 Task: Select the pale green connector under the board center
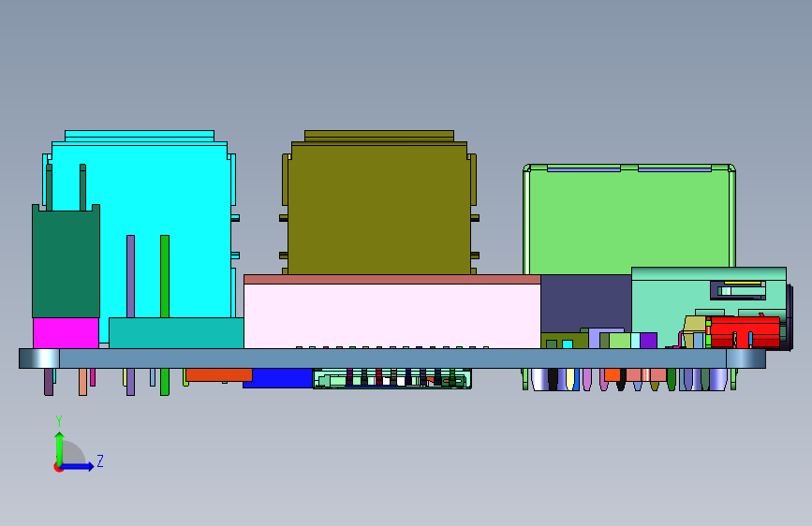392,378
